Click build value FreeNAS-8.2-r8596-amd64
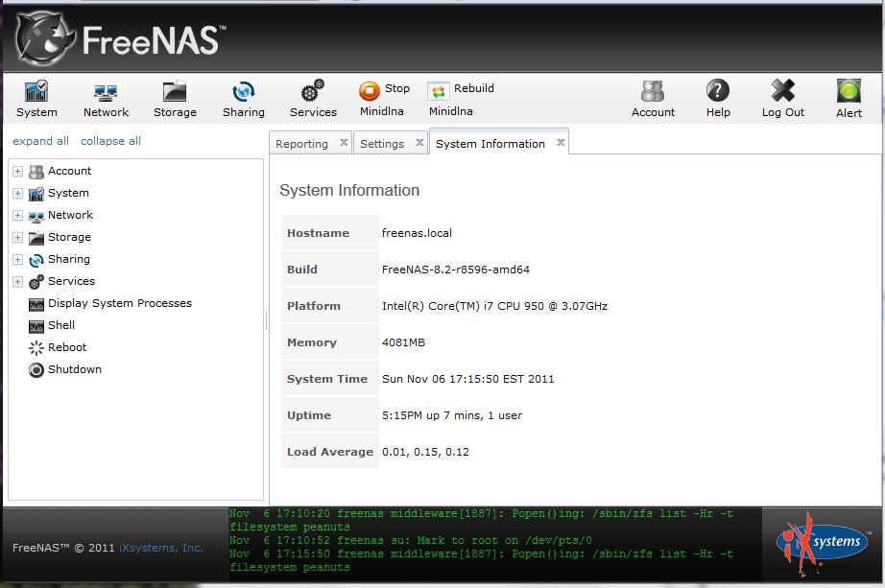The width and height of the screenshot is (885, 588). coord(456,270)
